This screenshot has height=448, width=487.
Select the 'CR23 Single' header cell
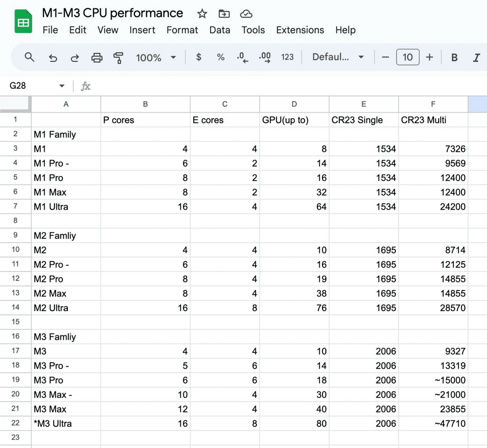point(364,120)
